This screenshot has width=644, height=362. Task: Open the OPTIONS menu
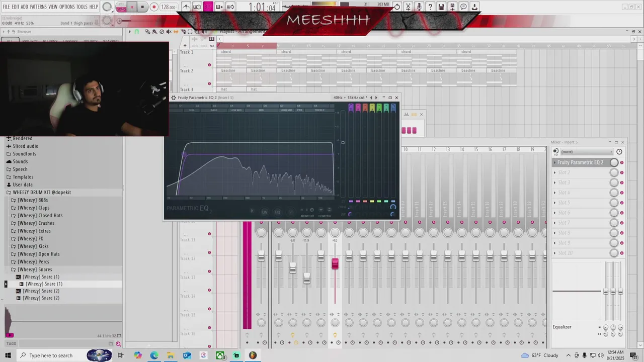[x=67, y=7]
